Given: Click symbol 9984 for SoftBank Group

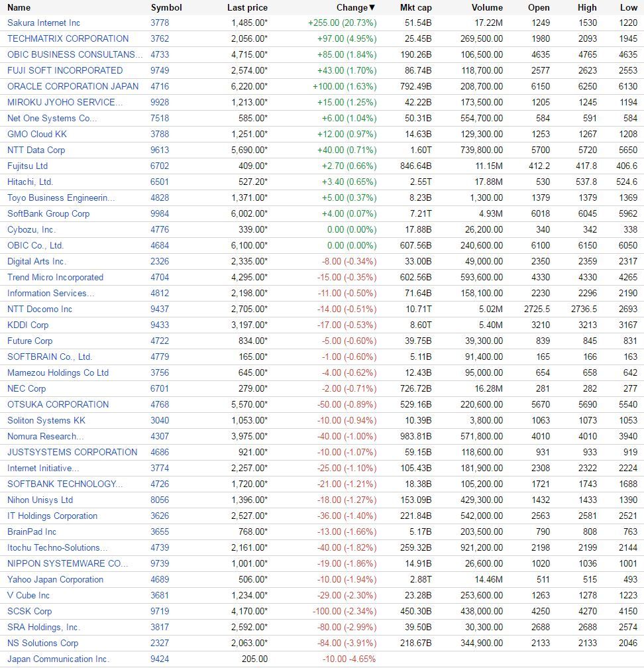Looking at the screenshot, I should [160, 213].
